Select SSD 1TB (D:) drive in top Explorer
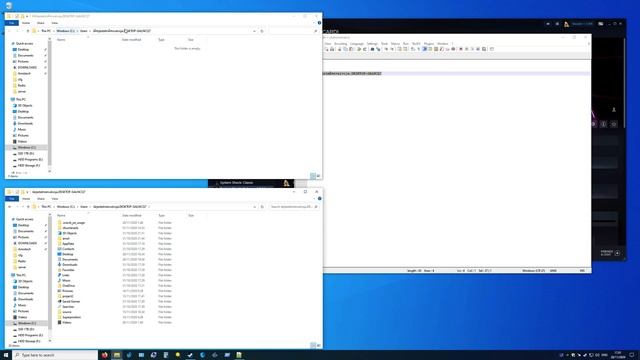Viewport: 640px width, 360px height. point(26,153)
